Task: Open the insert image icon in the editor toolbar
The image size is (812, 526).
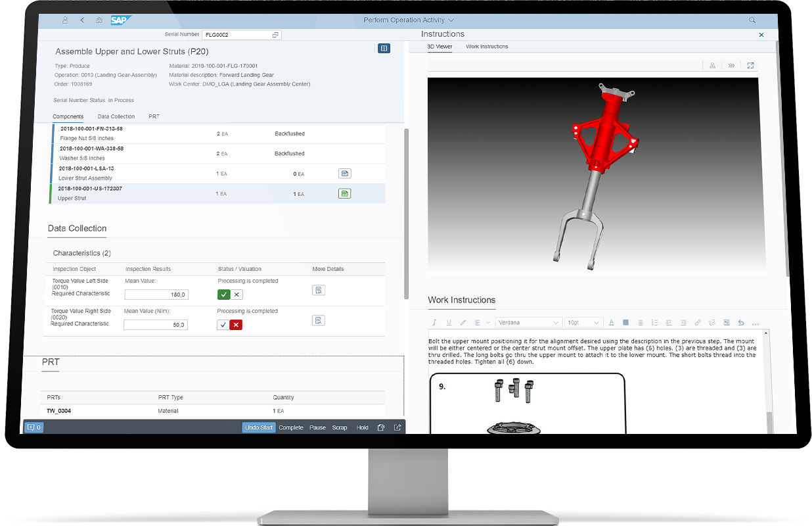Action: point(727,322)
